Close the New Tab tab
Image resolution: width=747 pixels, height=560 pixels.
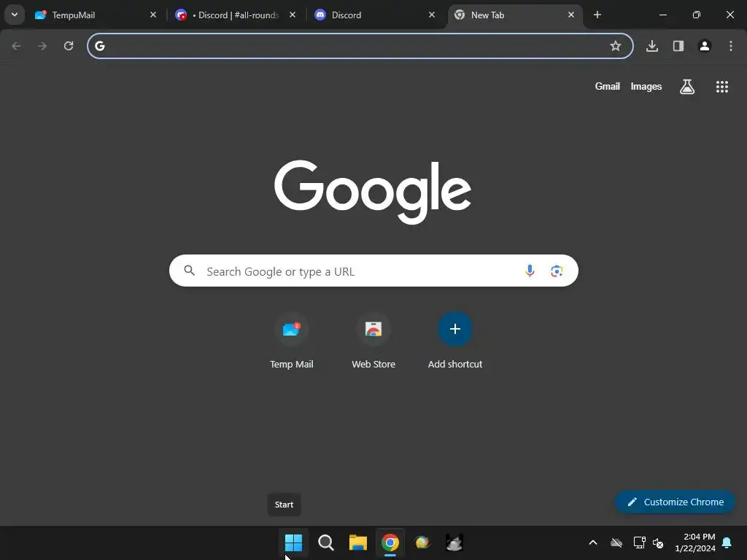[x=570, y=15]
